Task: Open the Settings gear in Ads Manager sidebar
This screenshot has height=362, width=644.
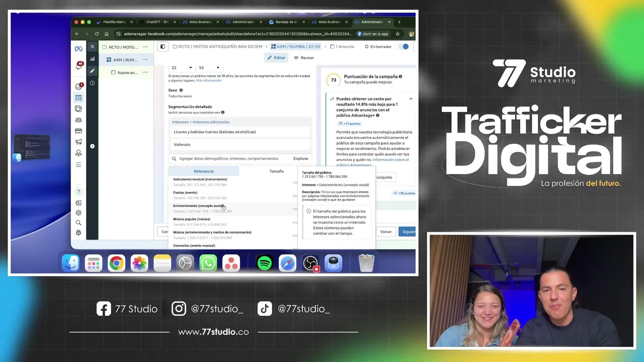Action: tap(78, 213)
